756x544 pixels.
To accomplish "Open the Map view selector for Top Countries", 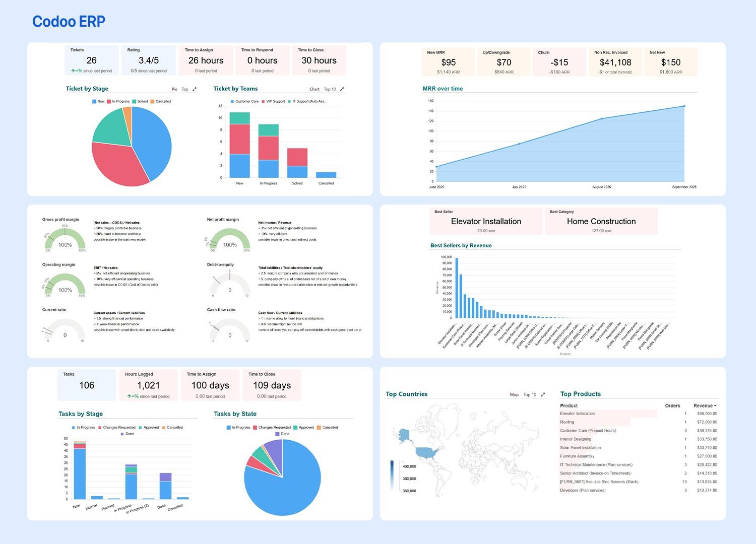I will pyautogui.click(x=514, y=395).
